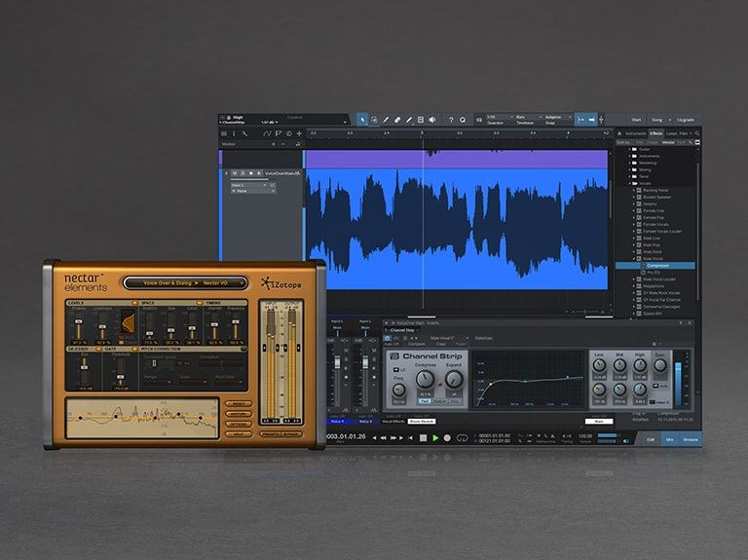Screen dimensions: 748x560
Task: Click the wrench tool icon above tracks
Action: point(244,133)
